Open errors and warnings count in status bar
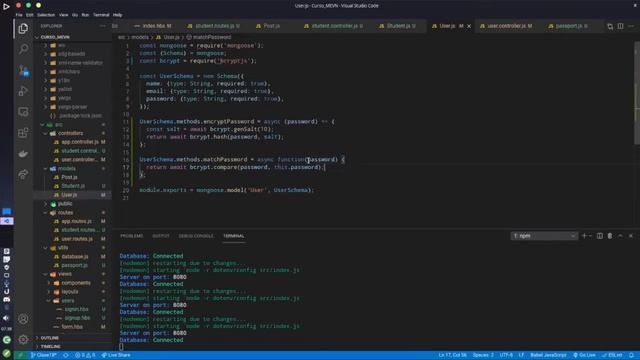Image resolution: width=640 pixels, height=360 pixels. [x=85, y=355]
